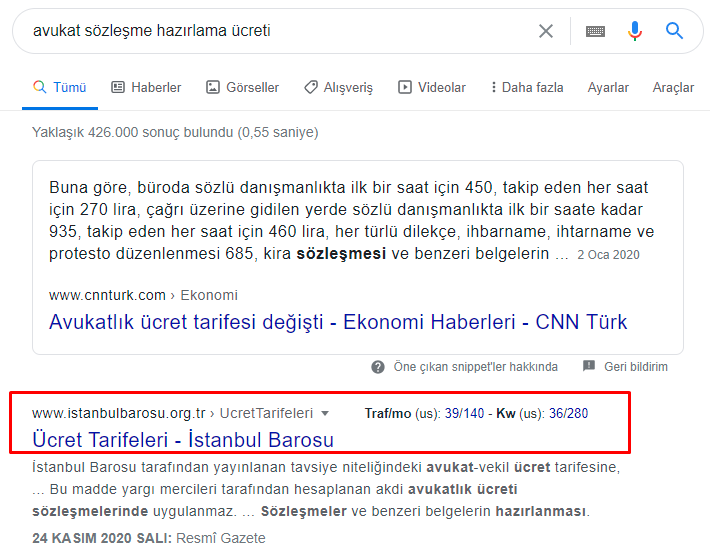Open the Videolar tab
The height and width of the screenshot is (558, 710).
pos(432,87)
